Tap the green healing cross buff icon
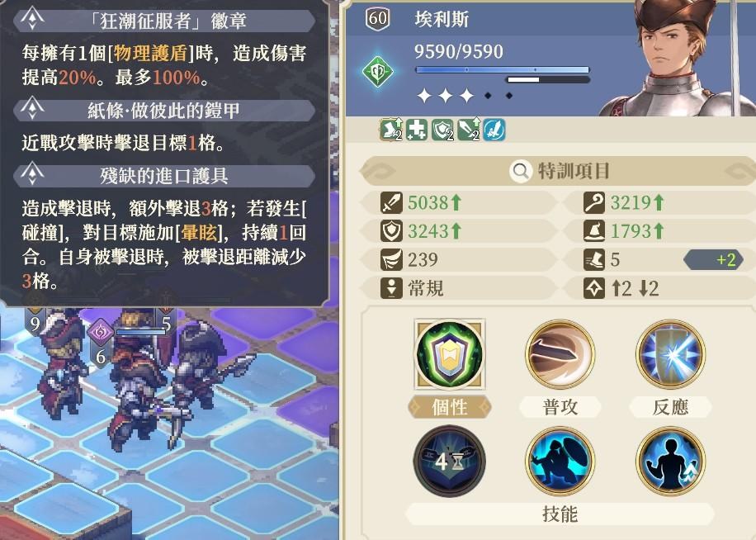 (417, 130)
